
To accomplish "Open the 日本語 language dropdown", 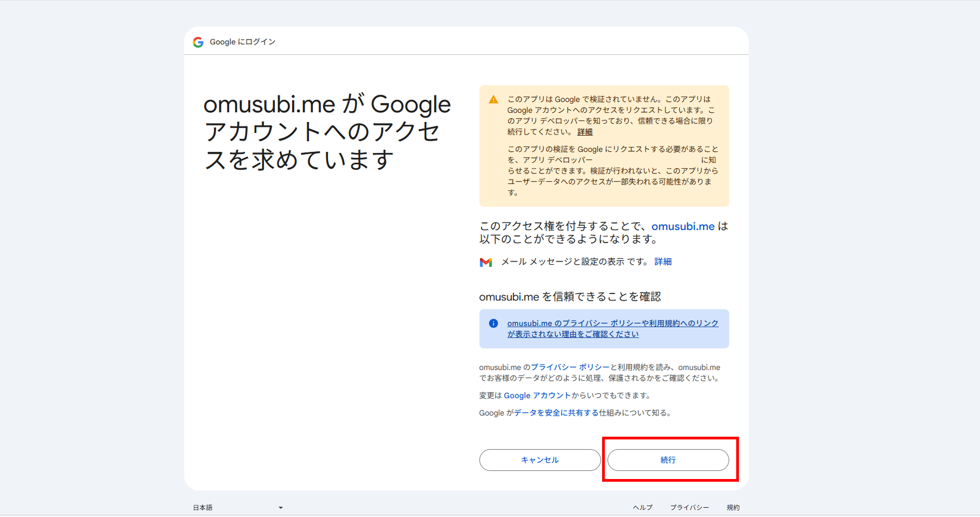I will click(238, 508).
